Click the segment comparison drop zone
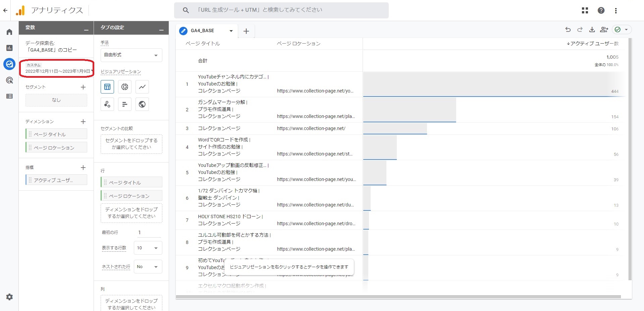The image size is (644, 311). [131, 144]
